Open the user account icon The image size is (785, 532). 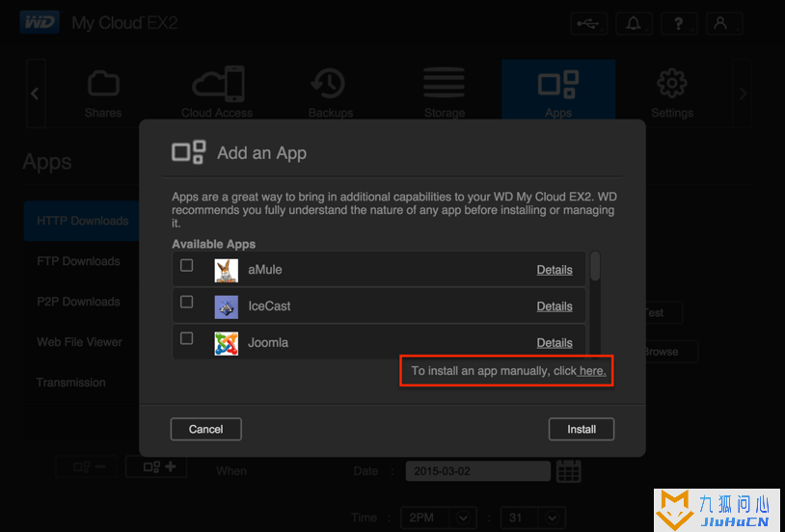coord(724,23)
